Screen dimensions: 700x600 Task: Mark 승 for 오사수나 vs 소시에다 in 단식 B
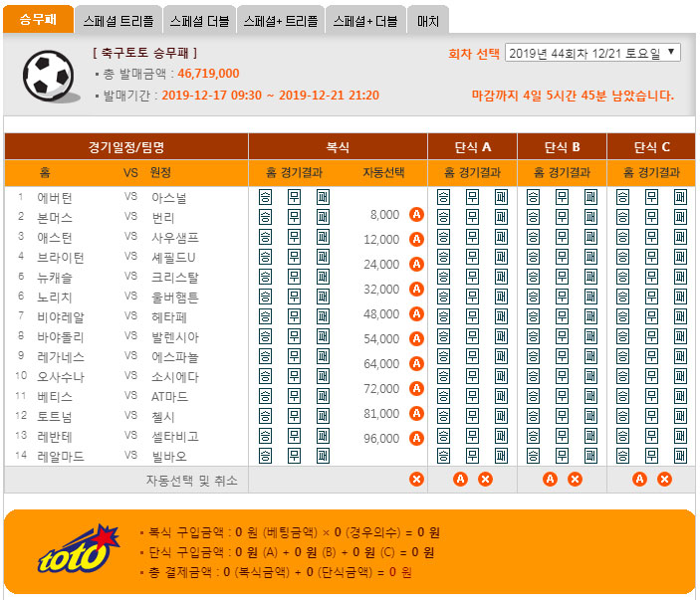[533, 376]
